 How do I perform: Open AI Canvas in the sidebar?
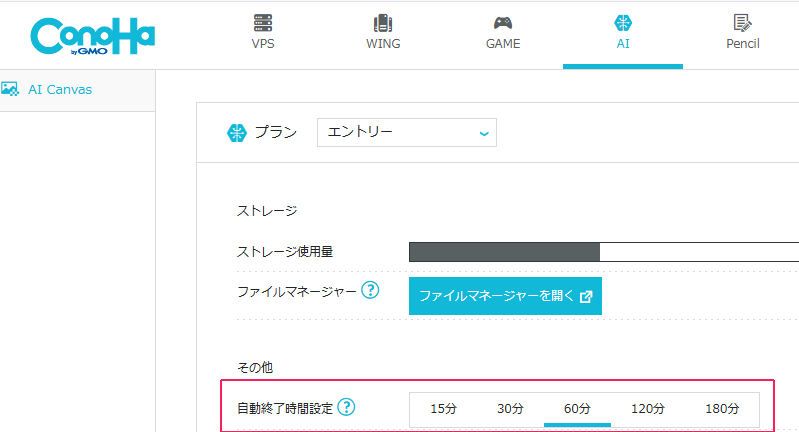[60, 90]
